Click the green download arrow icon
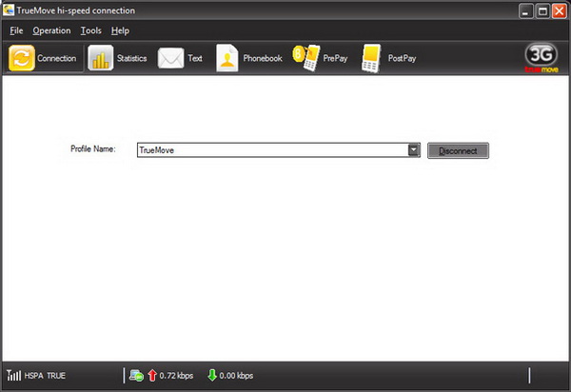 212,375
